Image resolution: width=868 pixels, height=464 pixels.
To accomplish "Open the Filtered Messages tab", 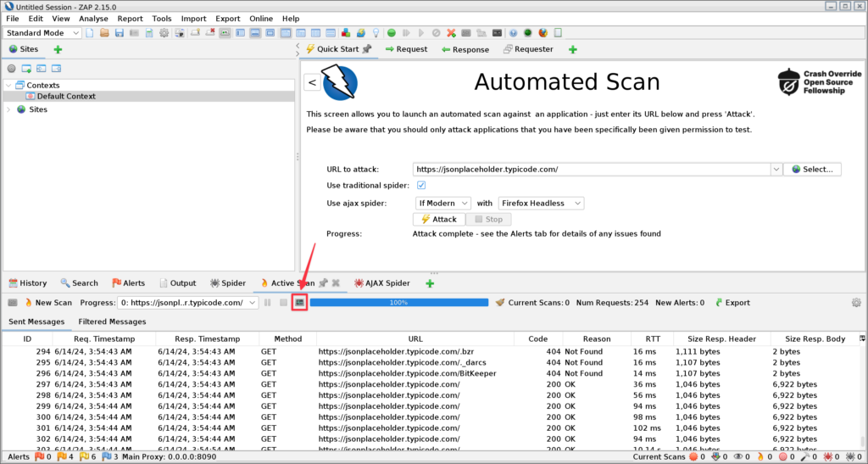I will [112, 321].
